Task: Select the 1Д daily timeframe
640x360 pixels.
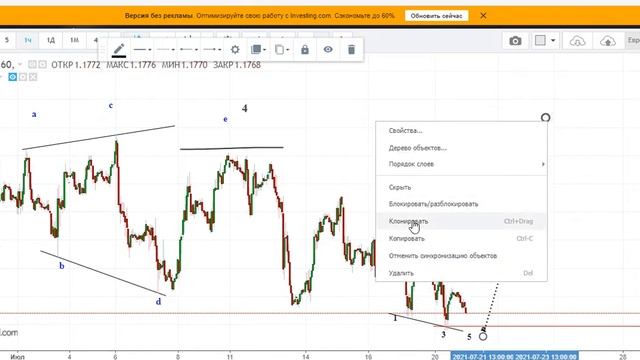Action: 51,40
